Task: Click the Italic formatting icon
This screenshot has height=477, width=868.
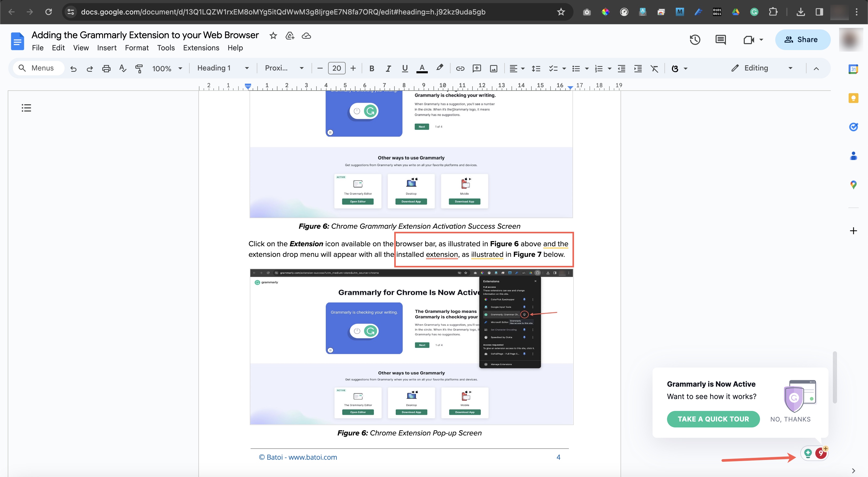Action: [387, 69]
